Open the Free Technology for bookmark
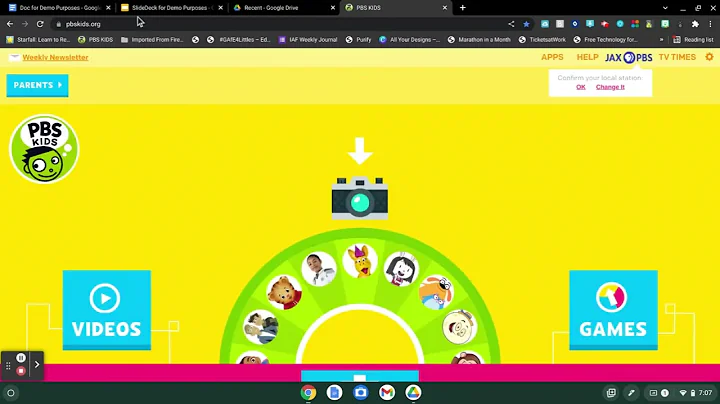Viewport: 720px width, 404px height. click(606, 40)
